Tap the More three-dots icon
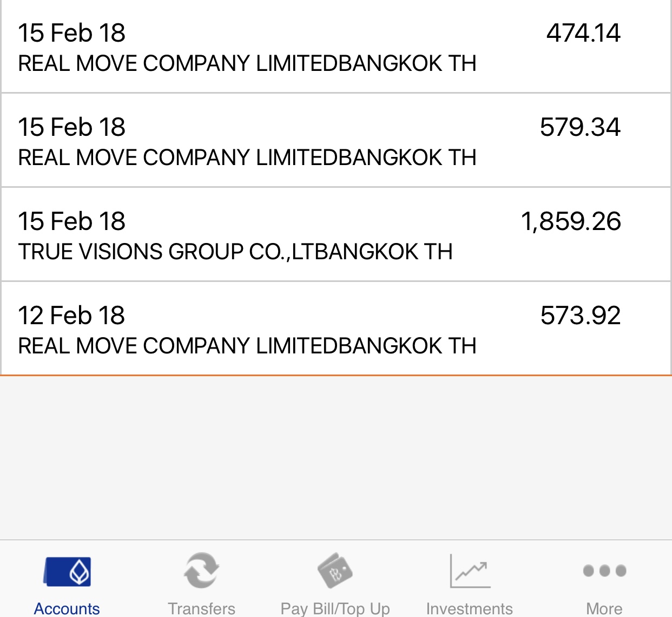Screen dimensions: 672x617 coord(604,570)
